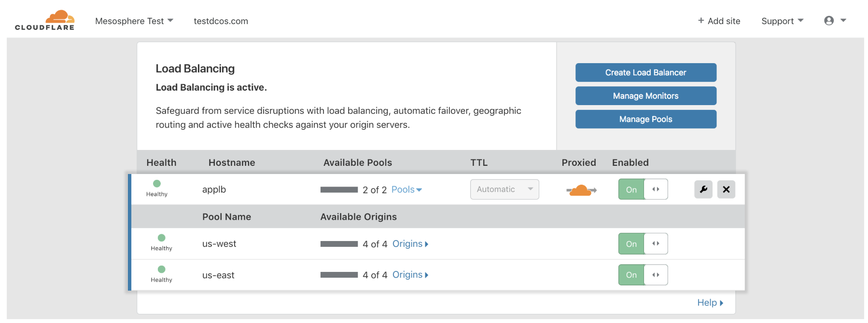Toggle the us-west pool On switch
Image resolution: width=868 pixels, height=323 pixels.
tap(643, 244)
